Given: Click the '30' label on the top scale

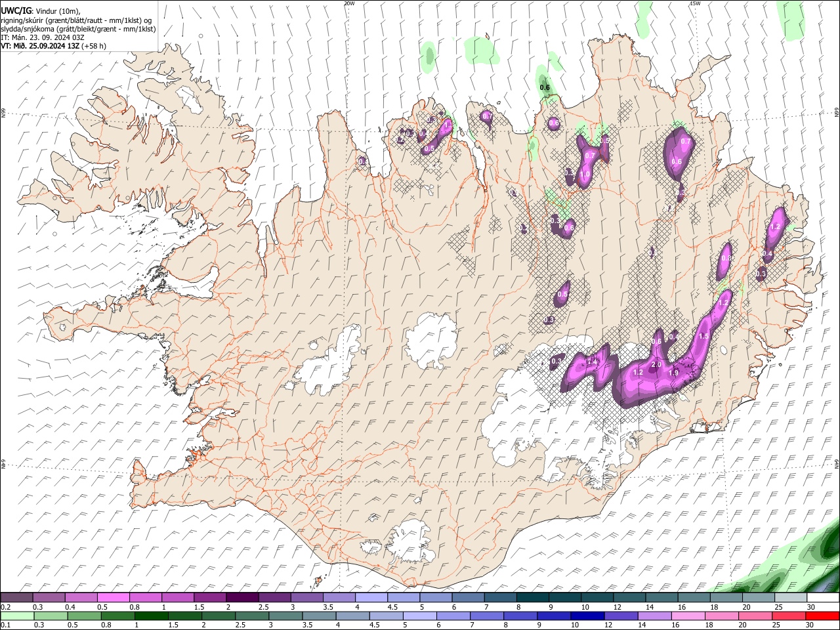Looking at the screenshot, I should [x=811, y=607].
